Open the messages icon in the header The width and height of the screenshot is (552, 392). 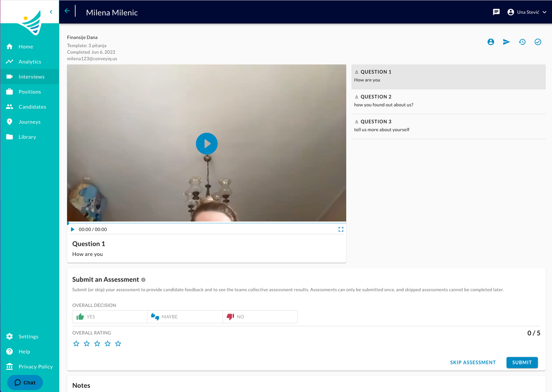(496, 12)
